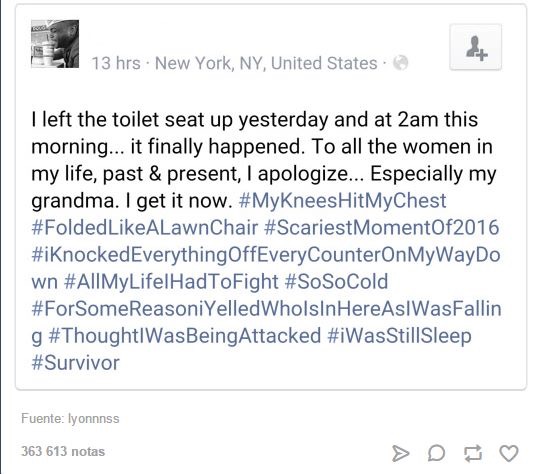This screenshot has width=540, height=474.
Task: Open the poster's profile picture thumbnail
Action: coord(55,44)
